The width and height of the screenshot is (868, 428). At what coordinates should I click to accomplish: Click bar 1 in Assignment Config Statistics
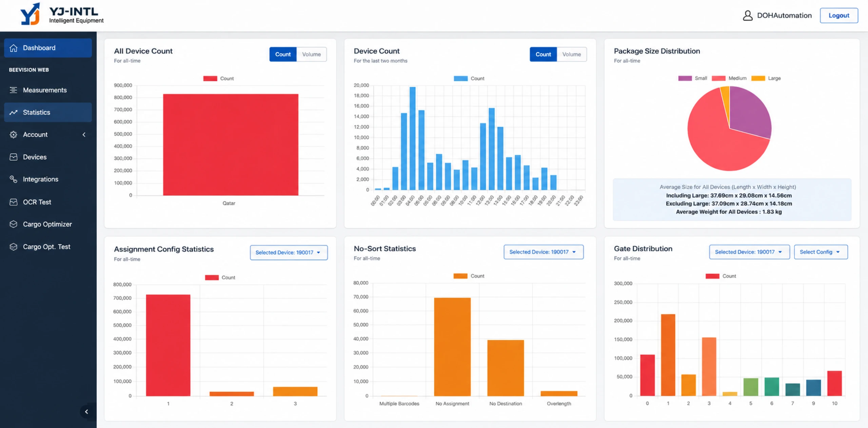click(x=168, y=345)
